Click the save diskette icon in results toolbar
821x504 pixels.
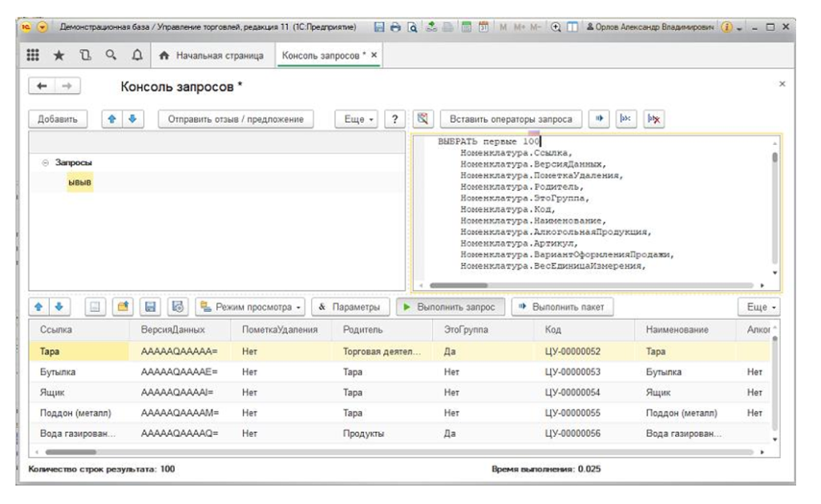pyautogui.click(x=149, y=307)
